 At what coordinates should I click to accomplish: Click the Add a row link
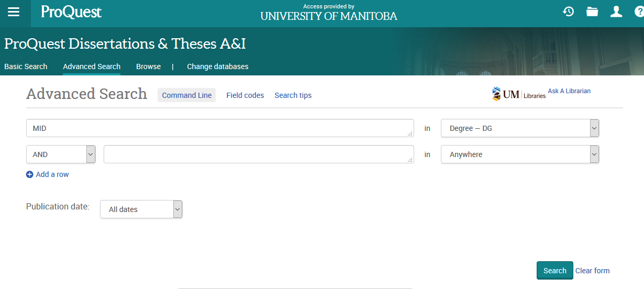pyautogui.click(x=52, y=174)
